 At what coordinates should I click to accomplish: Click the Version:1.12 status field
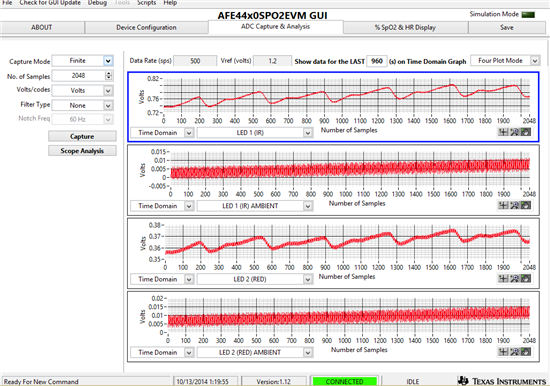pyautogui.click(x=273, y=381)
